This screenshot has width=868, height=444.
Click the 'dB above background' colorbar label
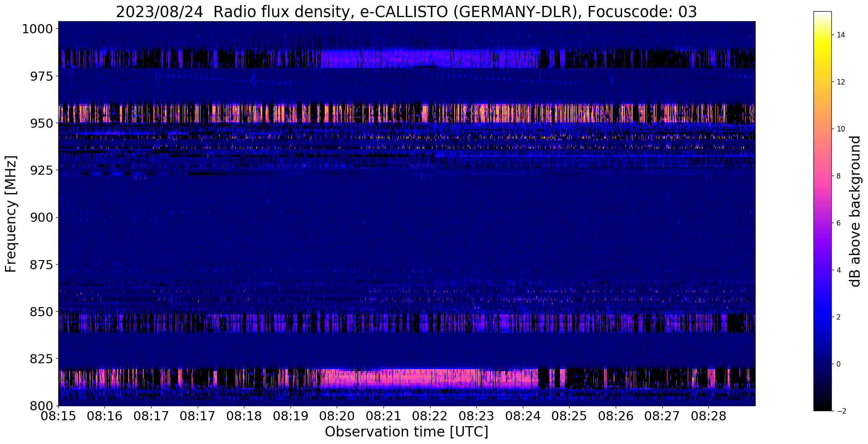click(855, 211)
